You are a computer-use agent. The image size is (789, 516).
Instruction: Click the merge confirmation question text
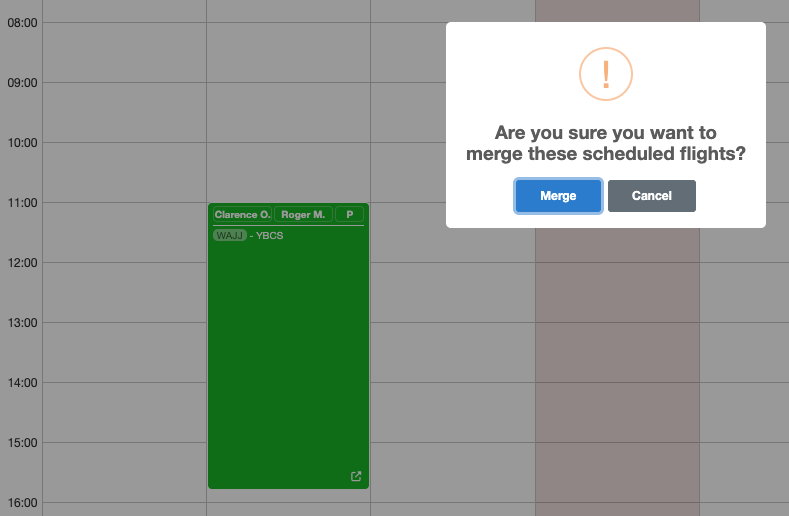(606, 143)
